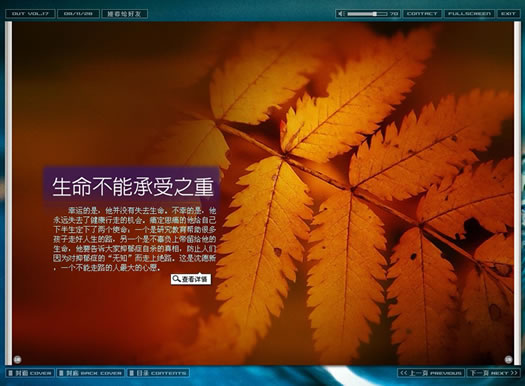Click the magnifier icon in 查看详情
The width and height of the screenshot is (525, 386).
pos(176,279)
